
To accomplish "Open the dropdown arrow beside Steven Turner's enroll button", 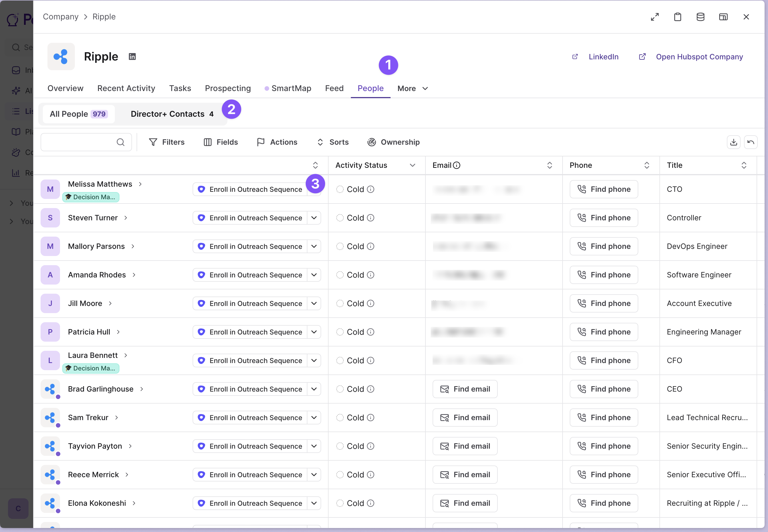I will point(314,218).
